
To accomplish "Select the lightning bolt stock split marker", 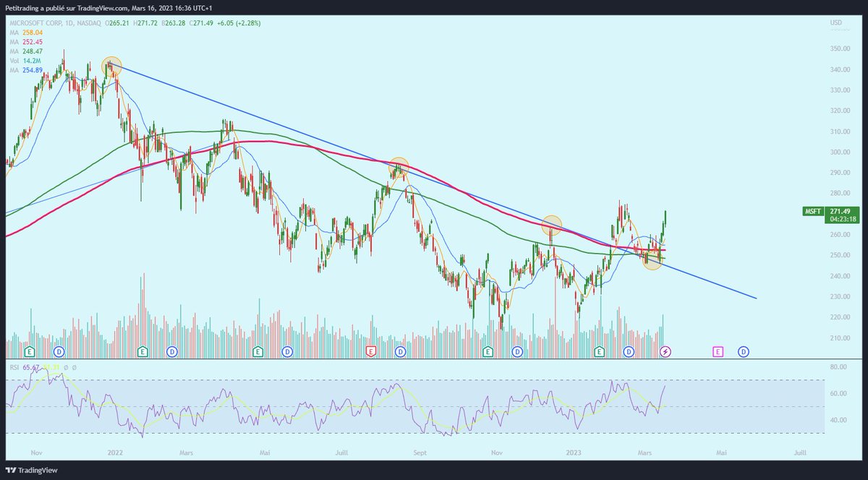I will point(664,351).
